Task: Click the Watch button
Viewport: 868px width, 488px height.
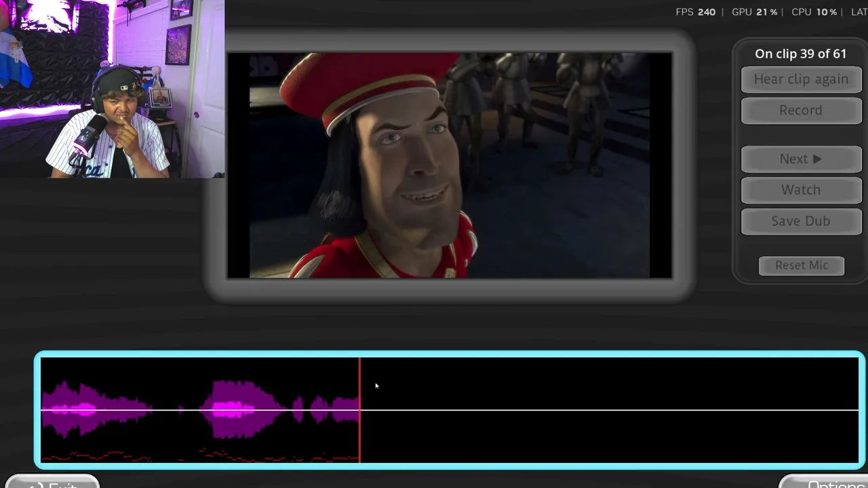Action: coord(801,190)
